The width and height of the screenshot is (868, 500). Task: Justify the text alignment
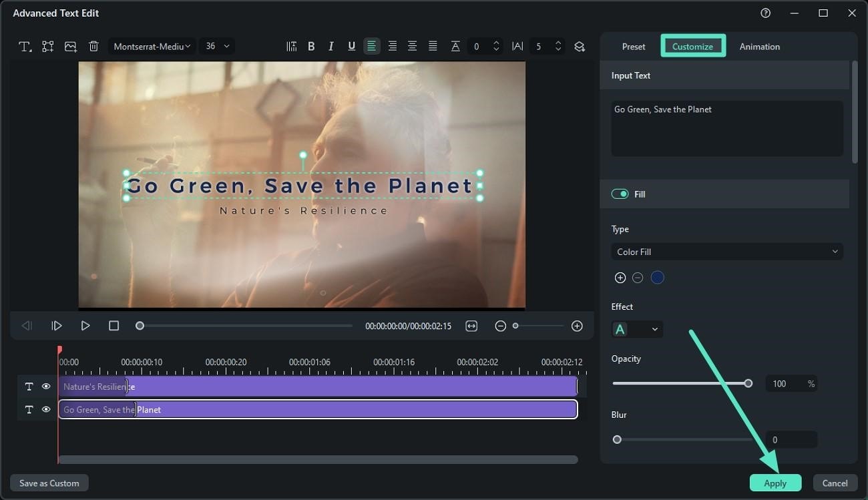pos(433,47)
